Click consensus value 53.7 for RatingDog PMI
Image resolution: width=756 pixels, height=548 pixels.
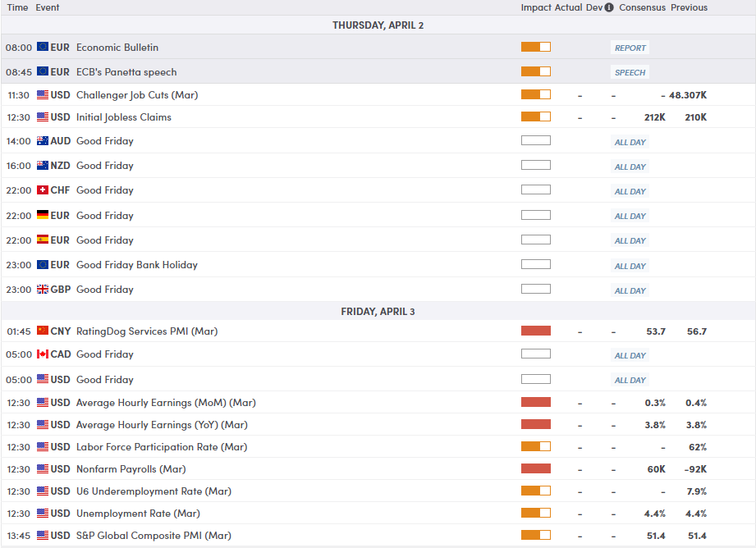coord(656,331)
